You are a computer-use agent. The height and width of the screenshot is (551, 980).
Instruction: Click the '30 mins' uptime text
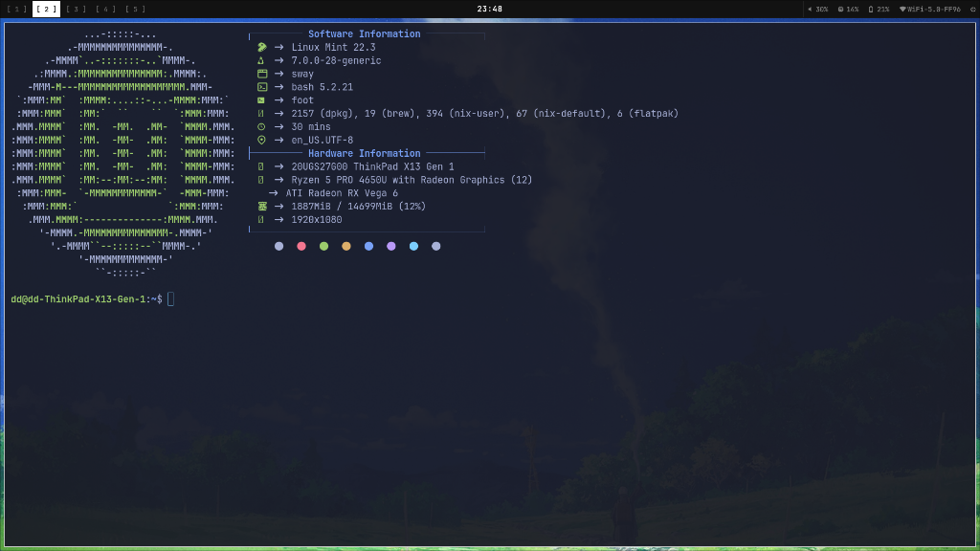(x=311, y=127)
